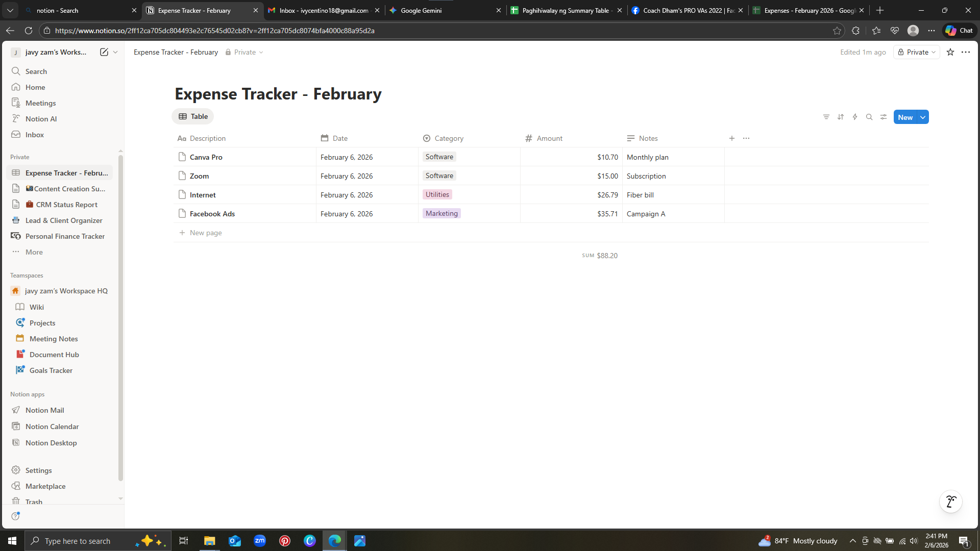The image size is (980, 551).
Task: Switch to the Table view tab
Action: [x=193, y=116]
